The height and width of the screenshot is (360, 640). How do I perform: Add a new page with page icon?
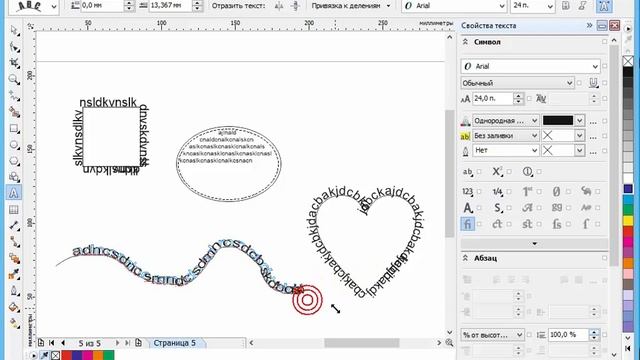tap(41, 342)
